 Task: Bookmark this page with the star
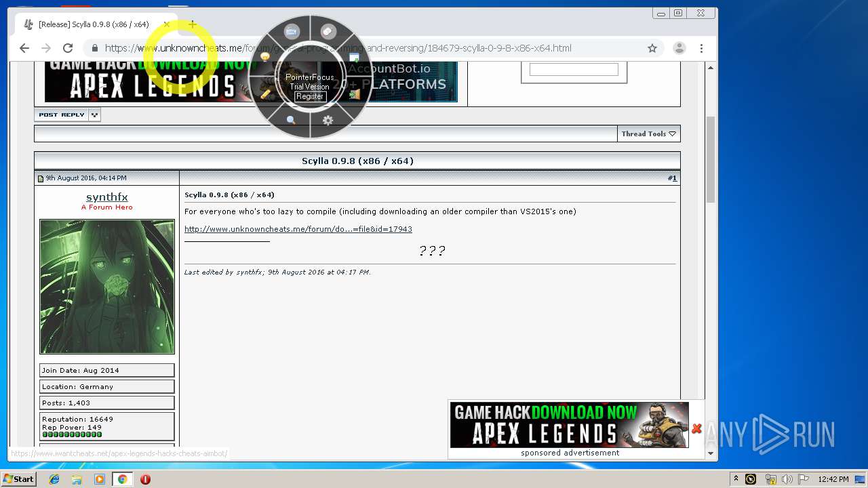(x=652, y=48)
